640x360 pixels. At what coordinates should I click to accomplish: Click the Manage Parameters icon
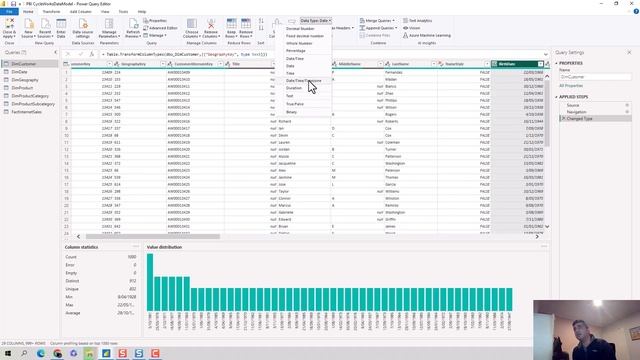pyautogui.click(x=109, y=24)
